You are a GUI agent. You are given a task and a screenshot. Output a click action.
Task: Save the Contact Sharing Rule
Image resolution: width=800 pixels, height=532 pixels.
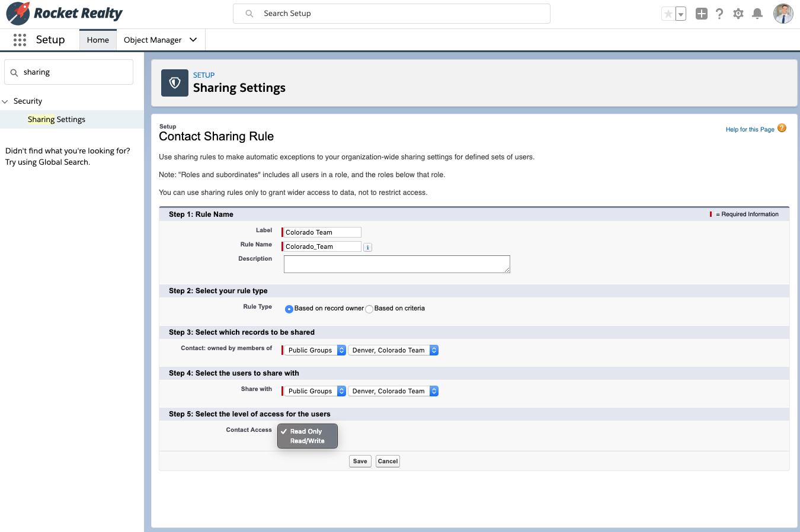(x=360, y=461)
